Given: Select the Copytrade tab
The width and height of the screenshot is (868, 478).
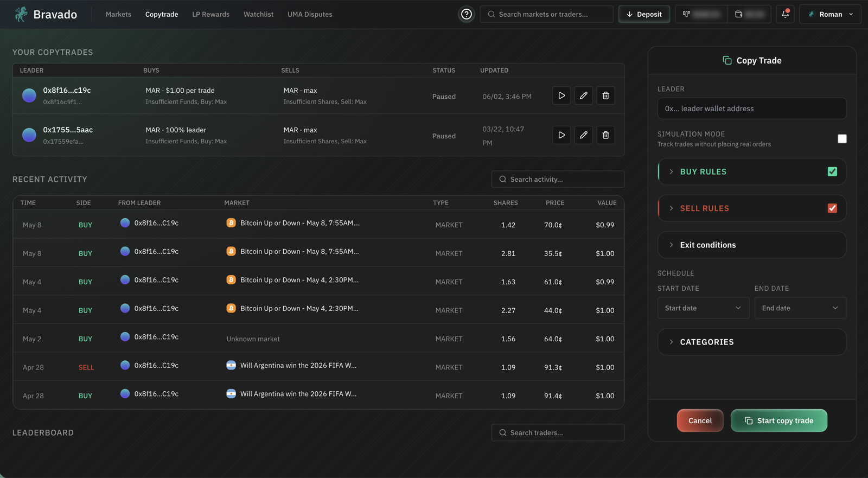Looking at the screenshot, I should point(162,14).
